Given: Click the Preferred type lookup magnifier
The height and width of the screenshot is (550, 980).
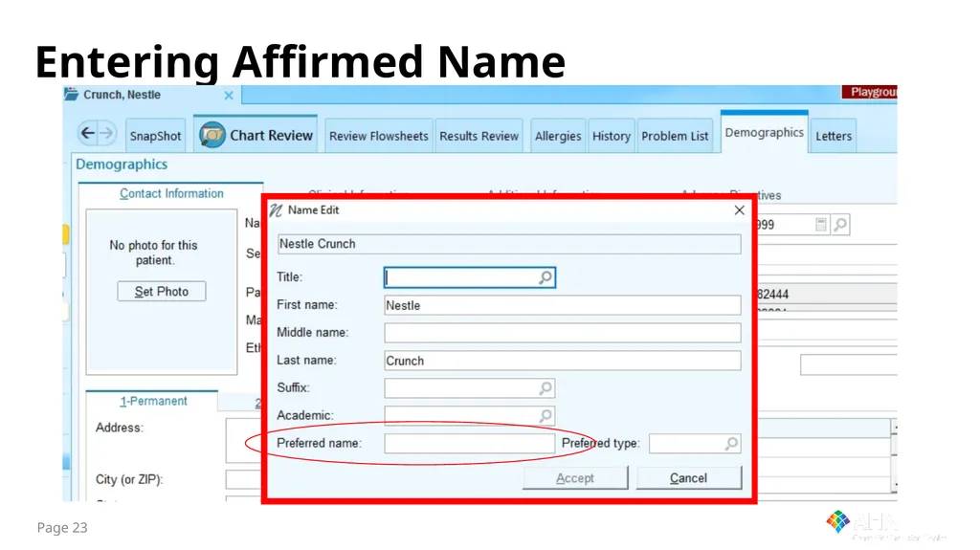Looking at the screenshot, I should point(731,443).
